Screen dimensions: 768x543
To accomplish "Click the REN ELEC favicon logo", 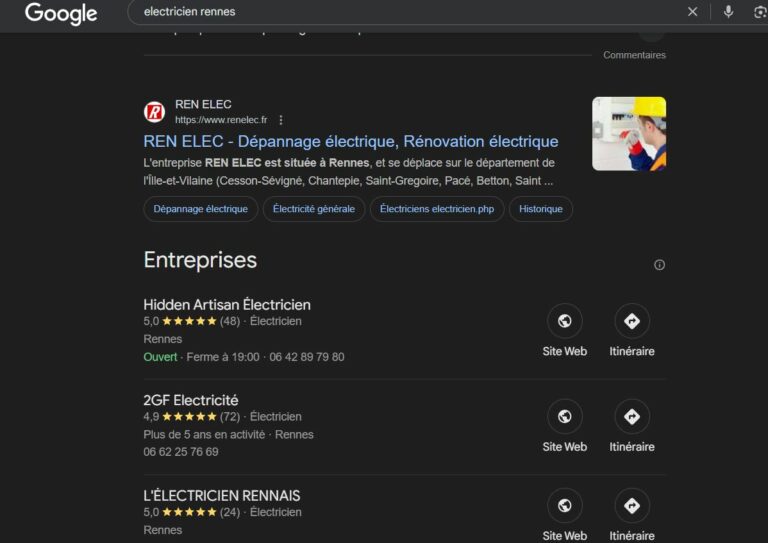I will [x=154, y=112].
